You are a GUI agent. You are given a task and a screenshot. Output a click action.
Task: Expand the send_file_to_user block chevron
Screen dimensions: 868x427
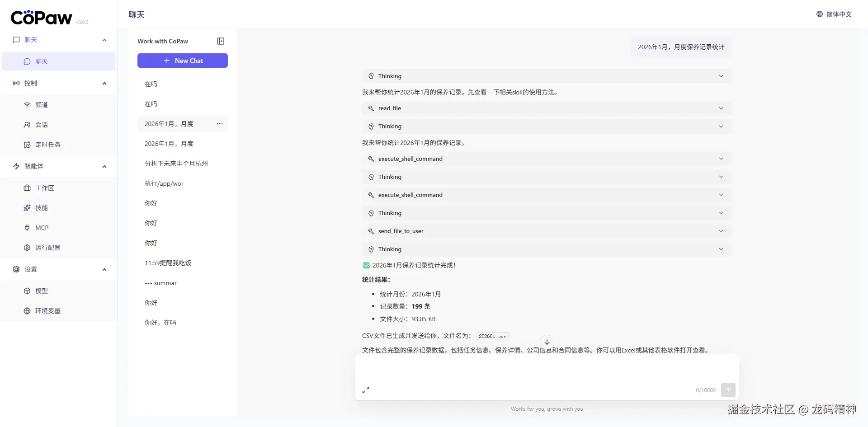pos(721,231)
